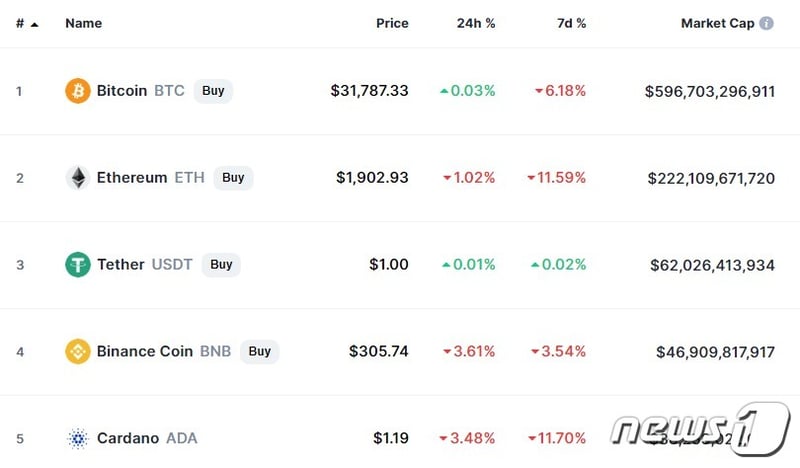The width and height of the screenshot is (800, 468).
Task: Click the Binance Coin logo icon
Action: pos(77,352)
